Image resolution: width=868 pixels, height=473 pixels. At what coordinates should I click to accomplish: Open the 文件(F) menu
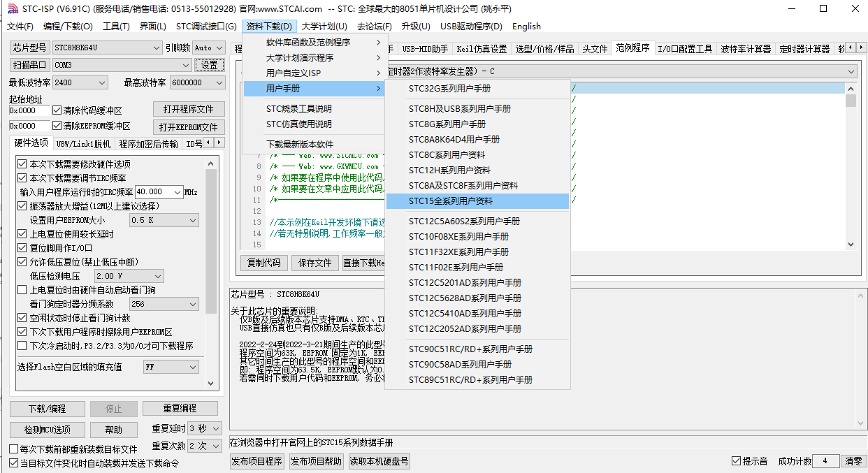click(20, 27)
